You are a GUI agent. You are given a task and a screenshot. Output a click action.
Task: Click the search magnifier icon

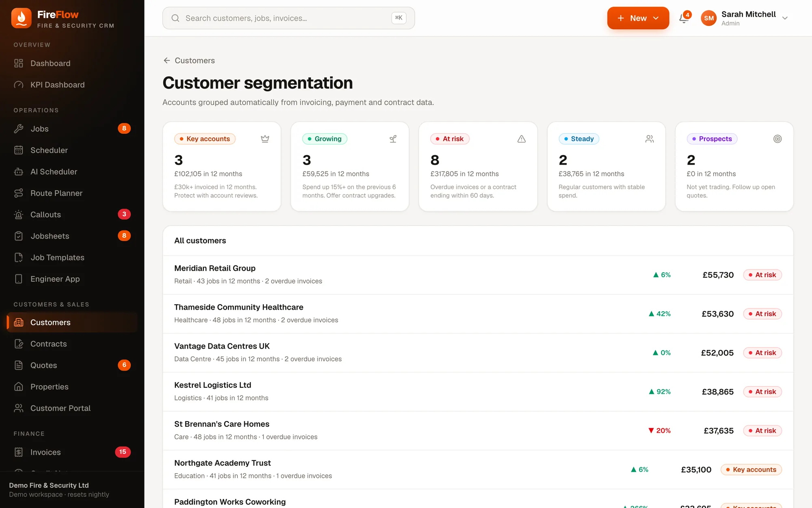(x=175, y=18)
